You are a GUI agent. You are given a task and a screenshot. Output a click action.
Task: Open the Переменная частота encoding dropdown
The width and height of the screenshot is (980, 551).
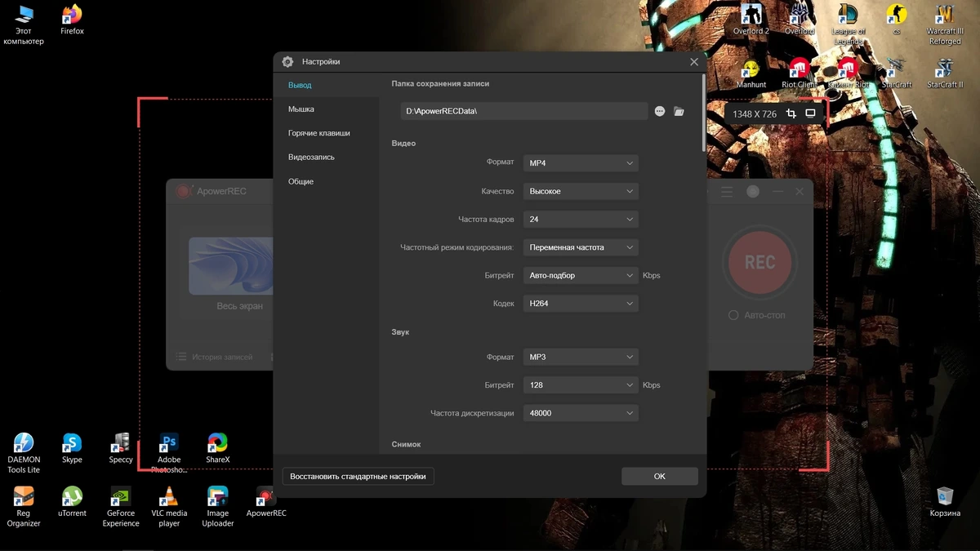click(581, 247)
